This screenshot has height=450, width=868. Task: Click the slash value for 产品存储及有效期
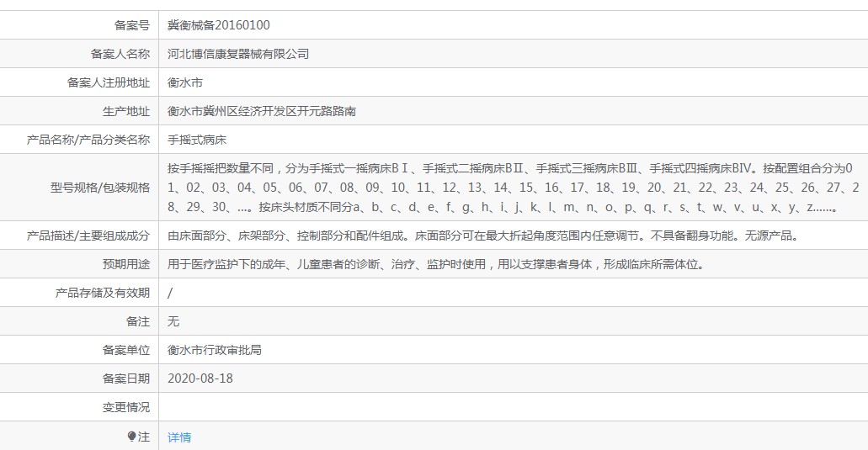click(x=170, y=293)
